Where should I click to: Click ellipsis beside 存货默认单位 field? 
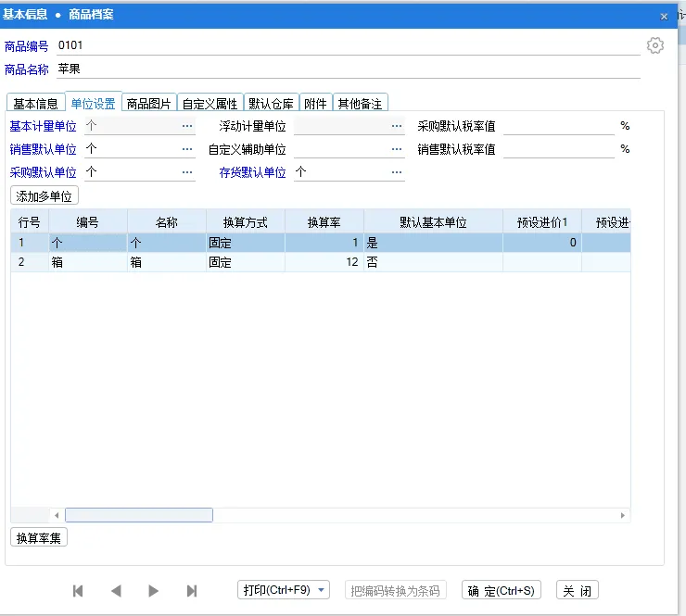(397, 172)
